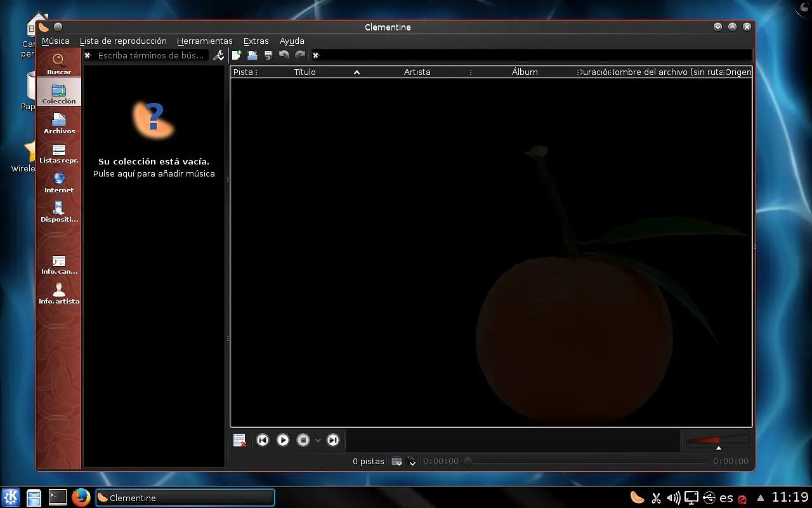The width and height of the screenshot is (812, 508).
Task: Undo the last playlist change
Action: tap(284, 55)
